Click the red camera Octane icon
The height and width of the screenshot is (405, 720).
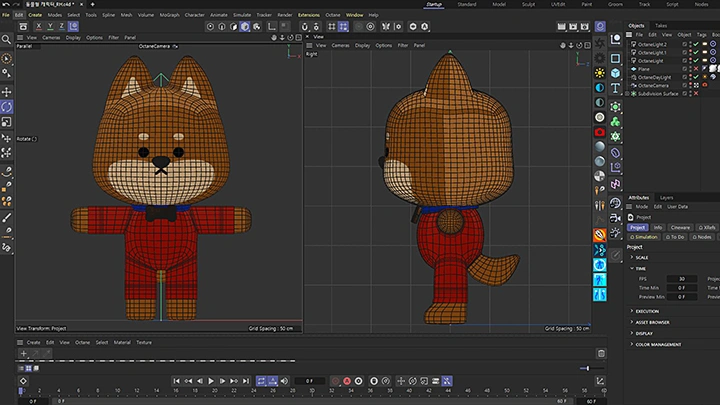coord(600,132)
